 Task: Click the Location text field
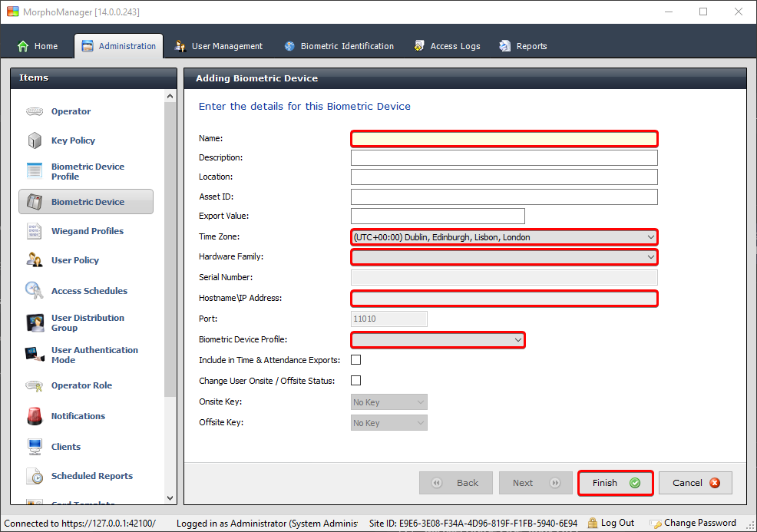[x=504, y=177]
